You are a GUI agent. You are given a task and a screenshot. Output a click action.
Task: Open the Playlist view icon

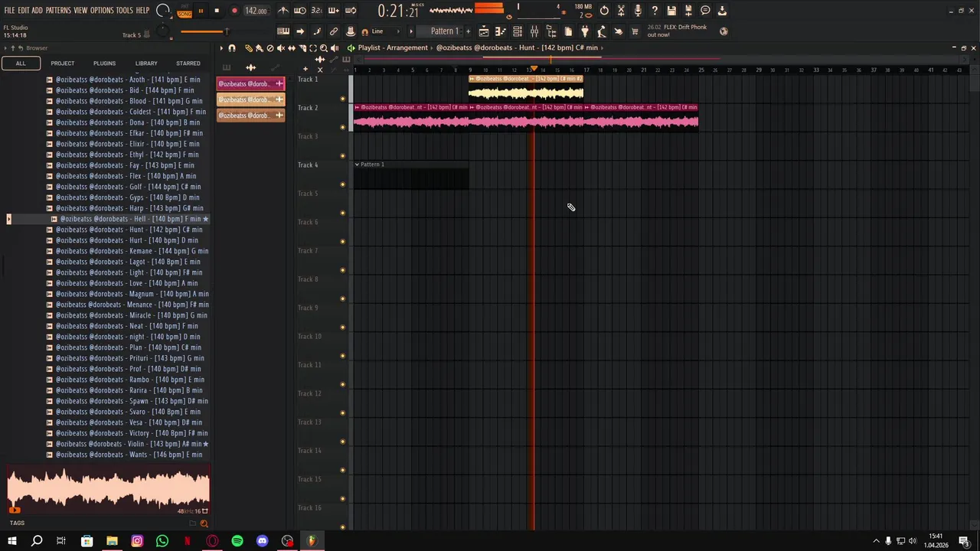click(484, 31)
